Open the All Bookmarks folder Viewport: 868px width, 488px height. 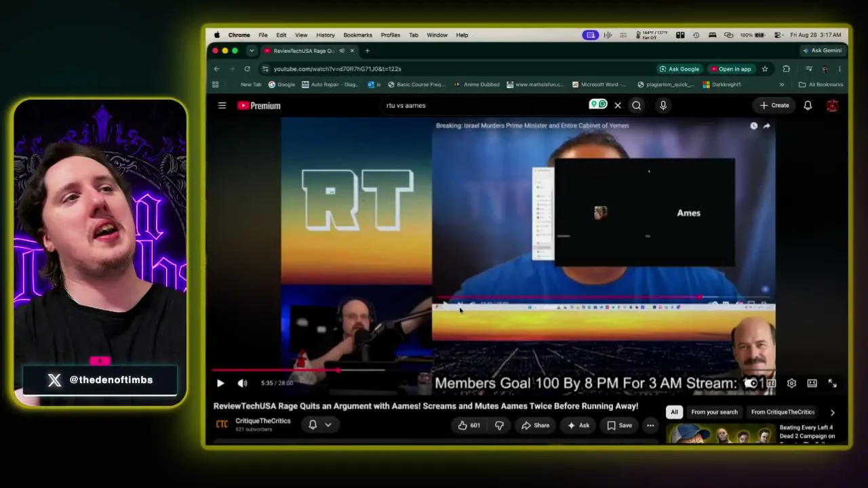click(821, 85)
